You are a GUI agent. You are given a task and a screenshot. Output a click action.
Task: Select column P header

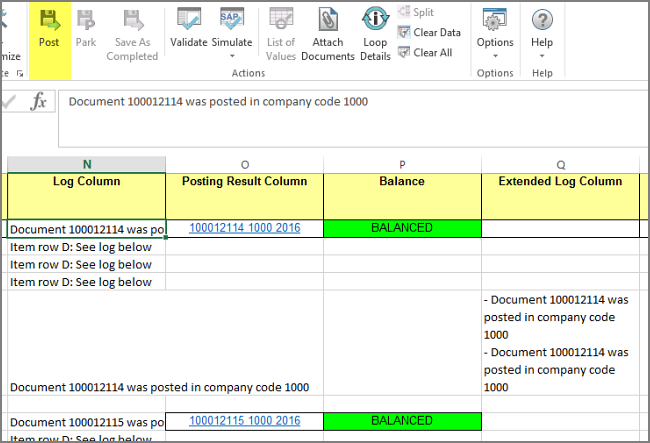point(402,165)
